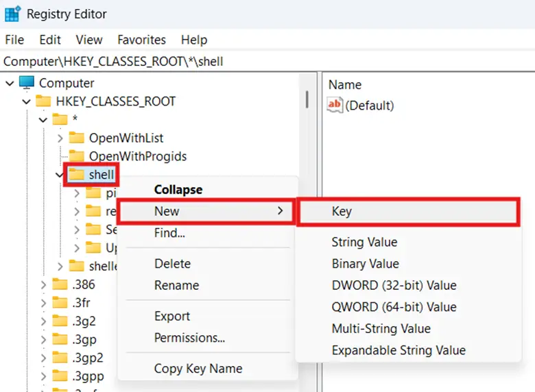The image size is (535, 392).
Task: Expand the .3gp key
Action: [x=43, y=340]
